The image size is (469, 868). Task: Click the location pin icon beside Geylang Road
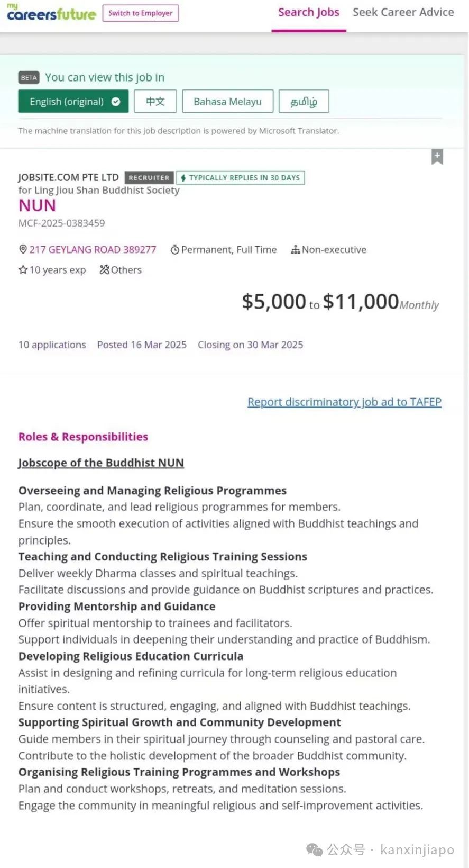tap(23, 249)
